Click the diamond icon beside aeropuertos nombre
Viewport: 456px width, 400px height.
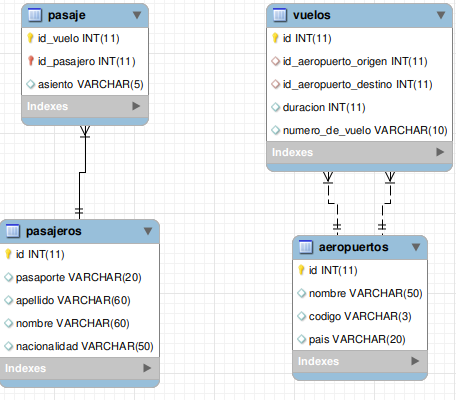point(301,293)
